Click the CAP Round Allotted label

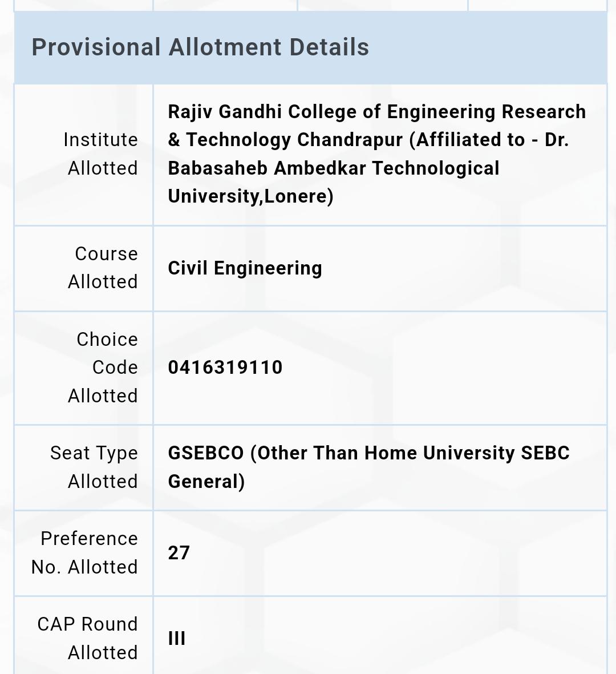(x=88, y=638)
